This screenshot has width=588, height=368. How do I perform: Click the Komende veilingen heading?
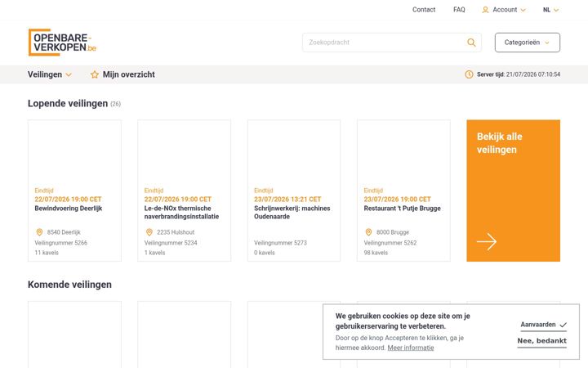(x=69, y=285)
